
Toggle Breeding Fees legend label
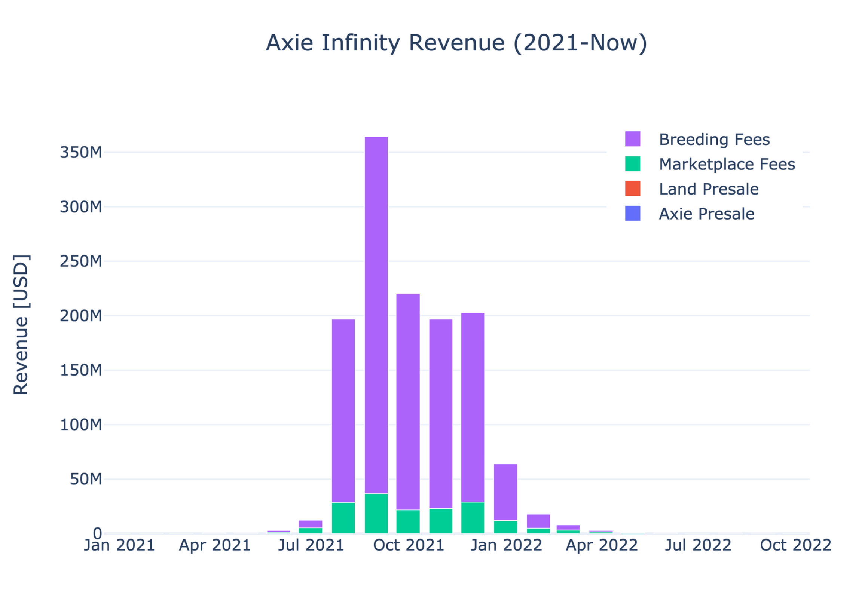coord(714,140)
